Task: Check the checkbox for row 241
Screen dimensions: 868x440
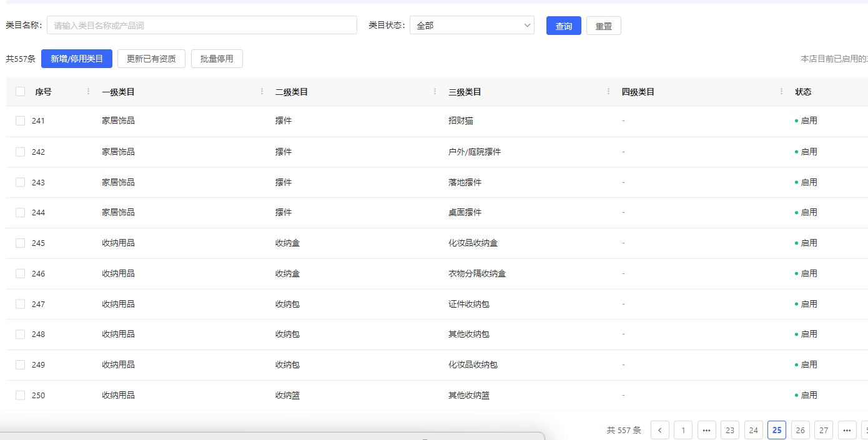Action: click(x=21, y=121)
